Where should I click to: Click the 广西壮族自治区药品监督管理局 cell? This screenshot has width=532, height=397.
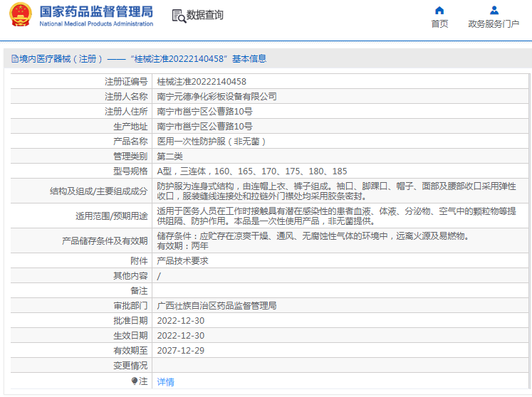point(217,306)
